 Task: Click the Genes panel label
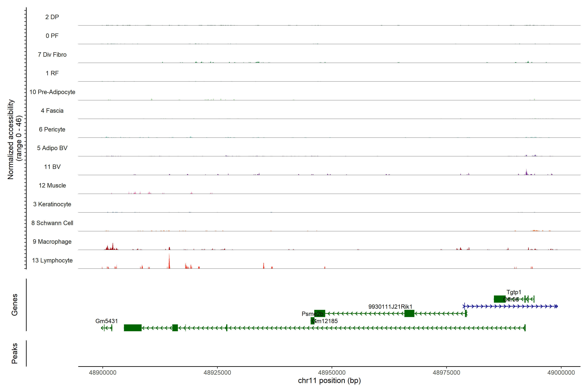pyautogui.click(x=15, y=304)
